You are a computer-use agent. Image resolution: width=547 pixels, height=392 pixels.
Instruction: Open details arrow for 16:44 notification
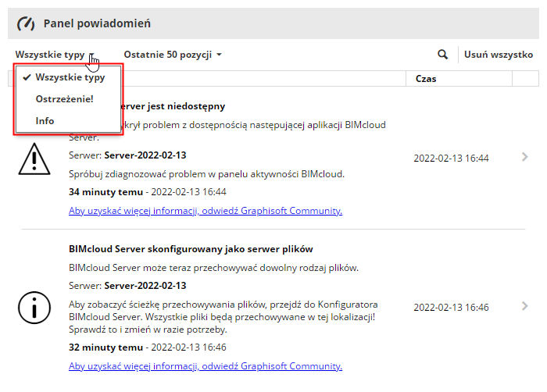[x=524, y=157]
